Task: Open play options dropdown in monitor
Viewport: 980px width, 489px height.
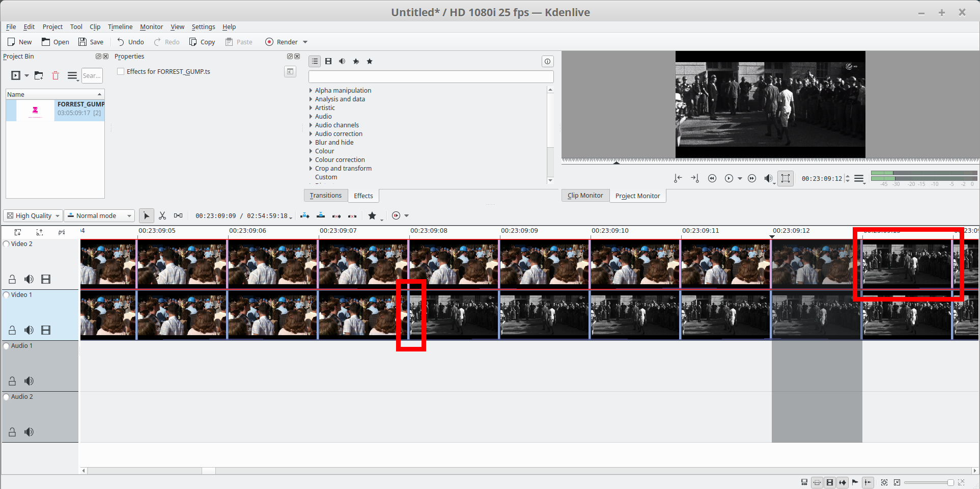Action: pyautogui.click(x=740, y=178)
